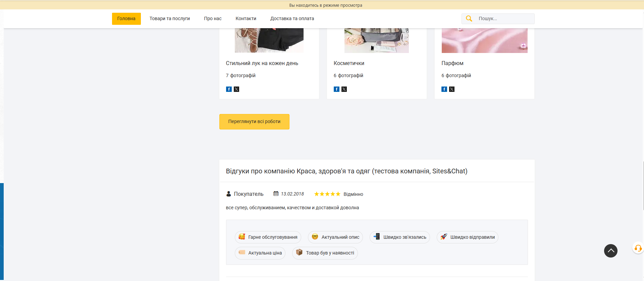The height and width of the screenshot is (281, 644).
Task: Open the Головна menu tab
Action: tap(126, 19)
